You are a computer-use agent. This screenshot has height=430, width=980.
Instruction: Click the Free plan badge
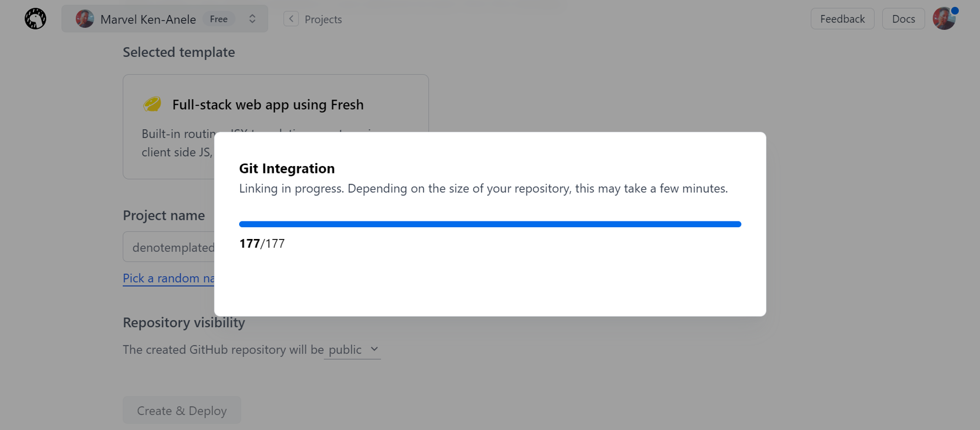[x=219, y=19]
